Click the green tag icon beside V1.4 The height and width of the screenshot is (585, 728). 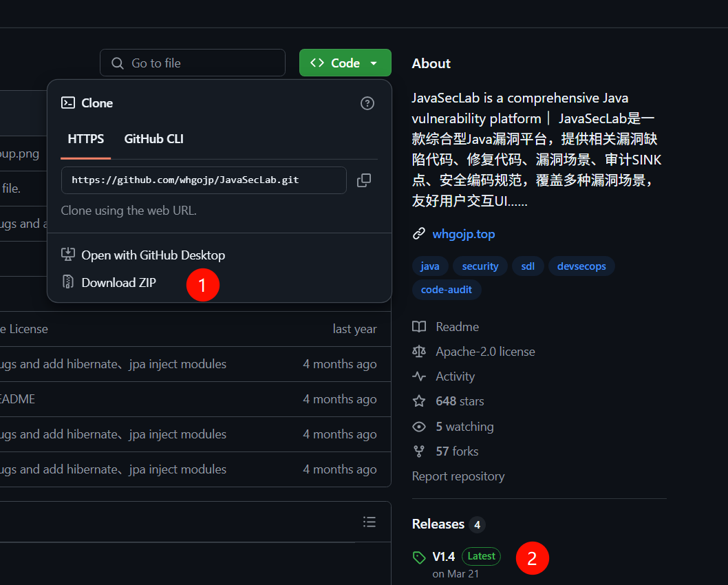pos(419,557)
